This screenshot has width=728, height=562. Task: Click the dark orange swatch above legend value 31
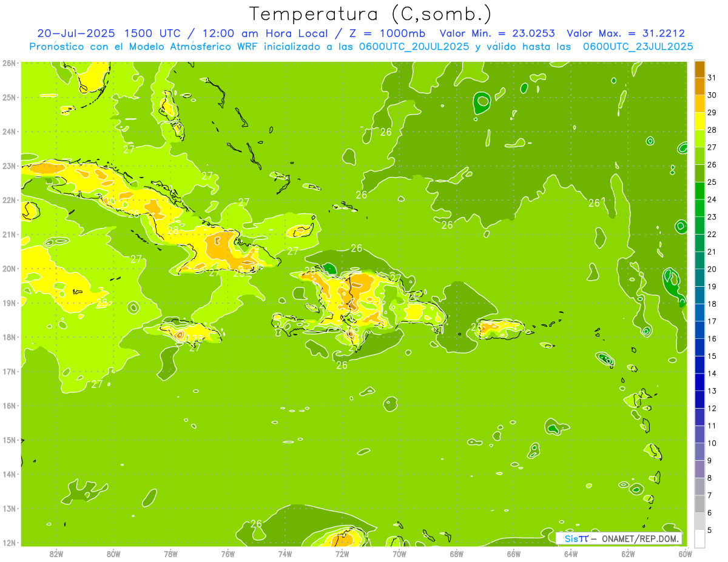point(699,69)
